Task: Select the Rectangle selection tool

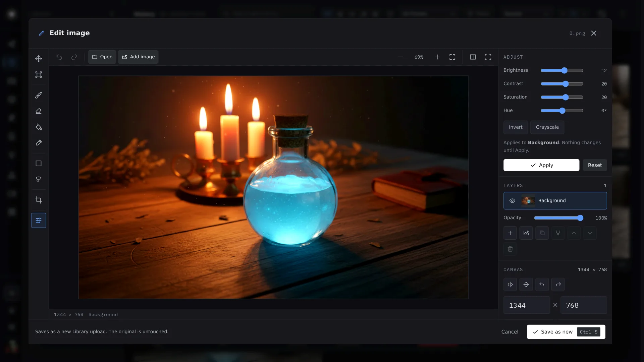Action: tap(39, 163)
